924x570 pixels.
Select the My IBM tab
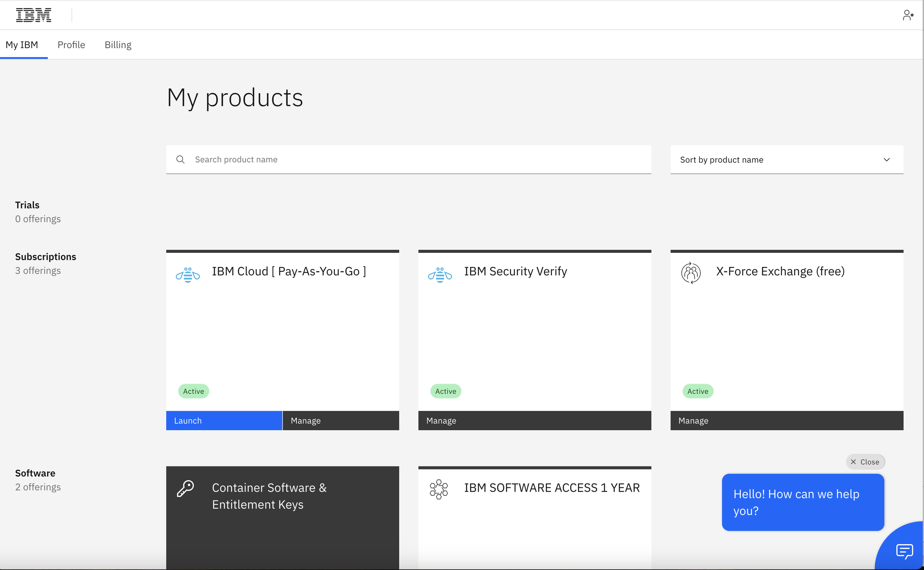pyautogui.click(x=22, y=45)
